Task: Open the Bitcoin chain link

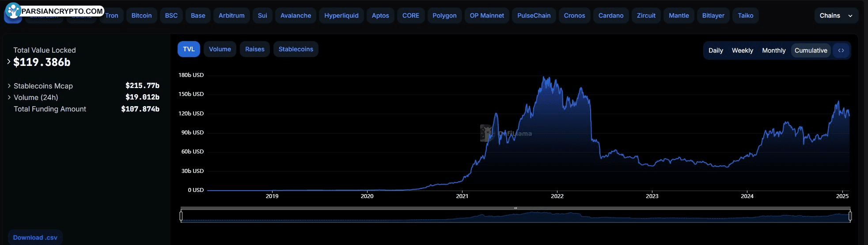Action: (141, 15)
